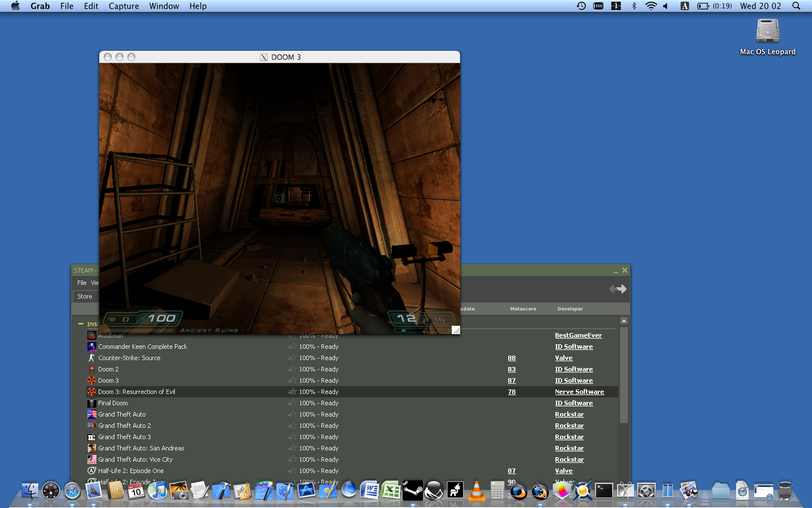Viewport: 812px width, 508px height.
Task: Open metascore 88 link
Action: tap(511, 358)
